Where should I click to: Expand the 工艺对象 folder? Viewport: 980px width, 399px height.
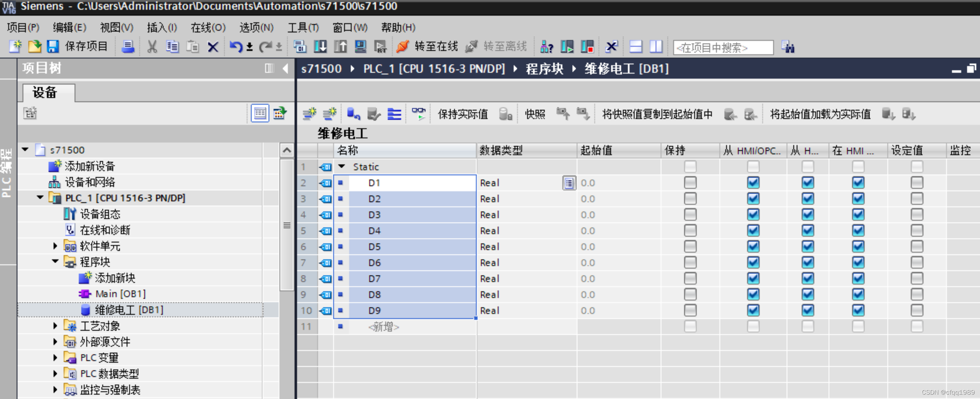55,326
